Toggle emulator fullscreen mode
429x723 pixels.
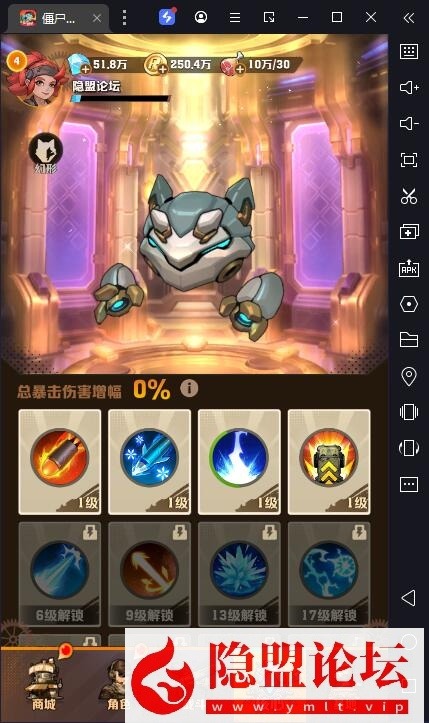409,160
